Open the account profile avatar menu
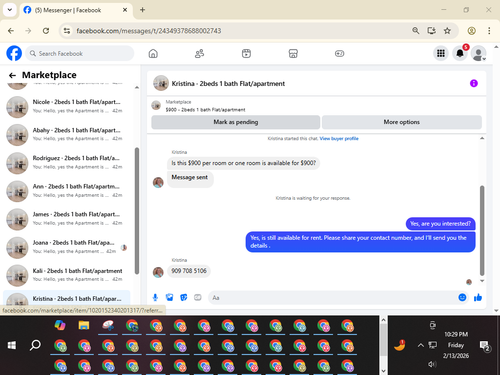This screenshot has height=375, width=500. tap(478, 53)
